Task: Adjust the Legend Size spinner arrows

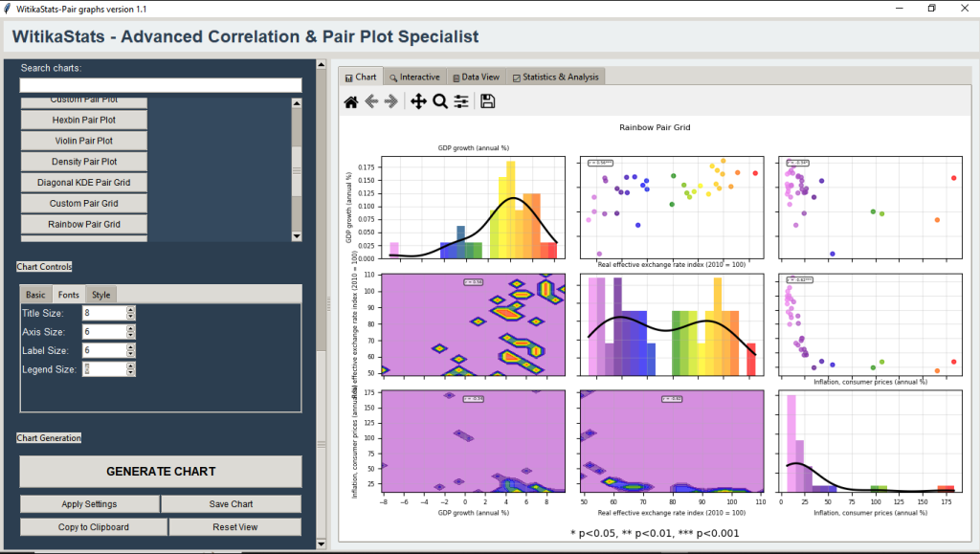Action: coord(130,369)
